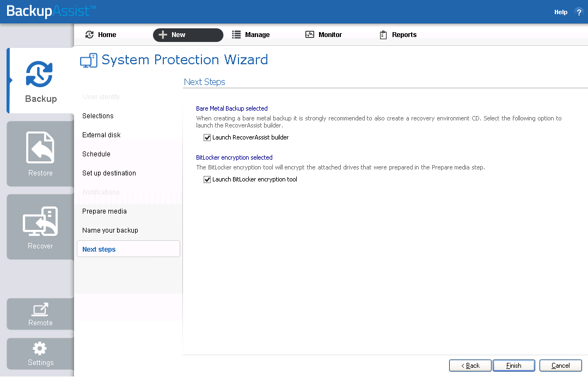The width and height of the screenshot is (588, 377).
Task: Select the Set up destination step
Action: point(109,173)
